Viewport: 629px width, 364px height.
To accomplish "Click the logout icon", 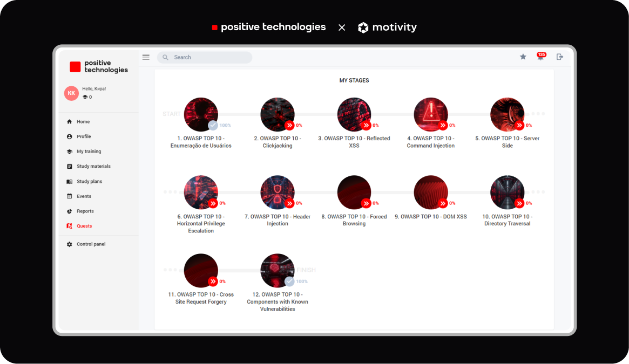I will click(560, 57).
